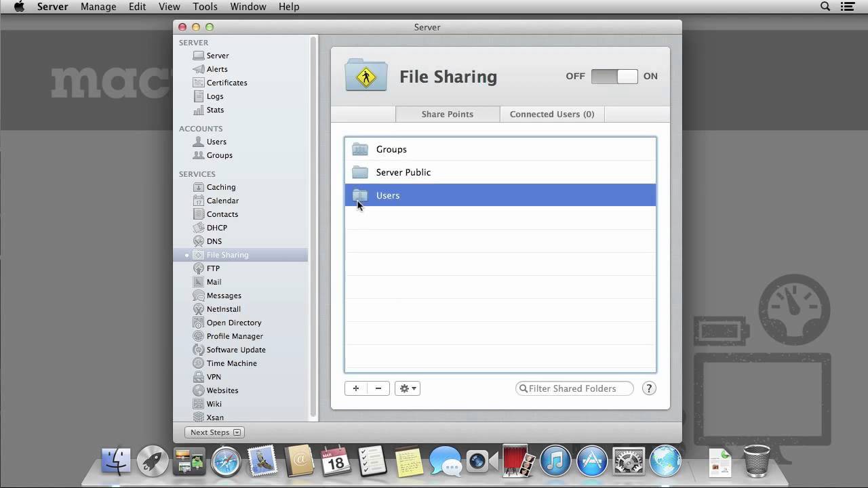Open Launchpad from the Dock
This screenshot has height=488, width=868.
tap(153, 462)
